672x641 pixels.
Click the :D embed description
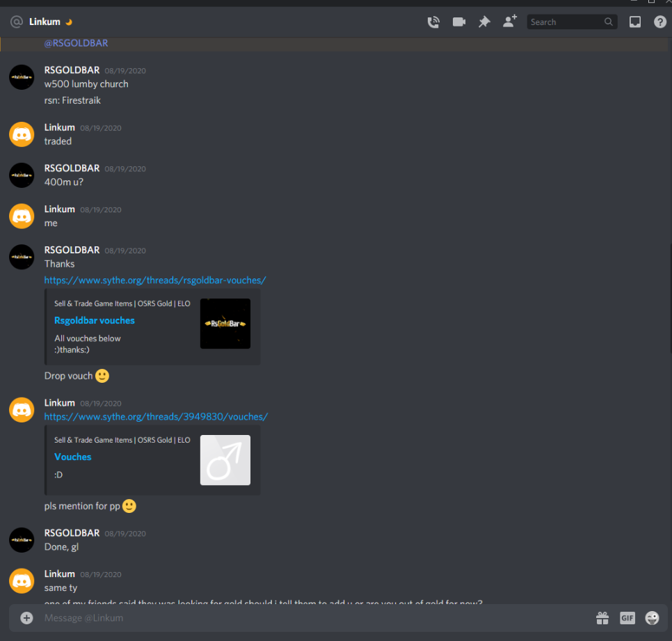[x=58, y=475]
